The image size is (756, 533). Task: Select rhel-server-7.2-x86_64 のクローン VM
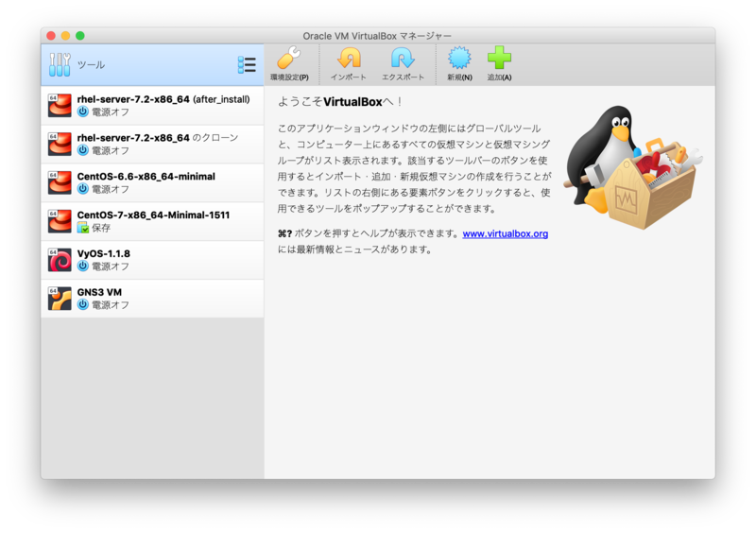tap(152, 145)
